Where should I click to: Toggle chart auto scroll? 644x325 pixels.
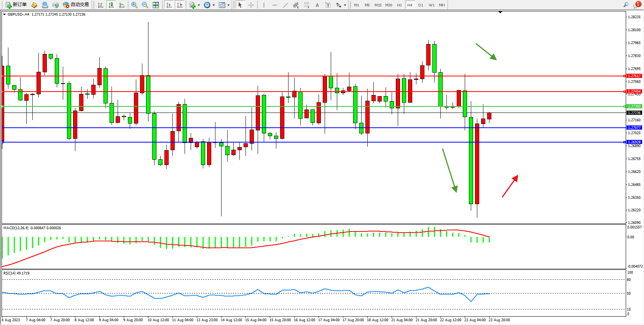[x=169, y=5]
